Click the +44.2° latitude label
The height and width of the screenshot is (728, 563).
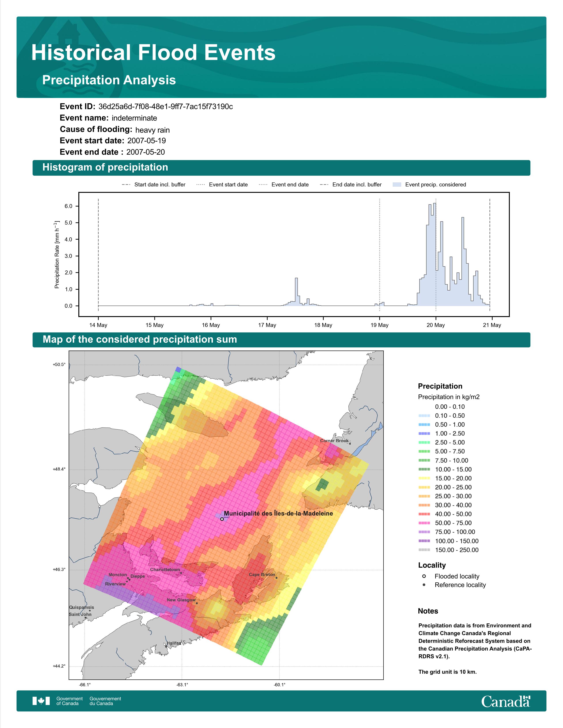point(59,666)
